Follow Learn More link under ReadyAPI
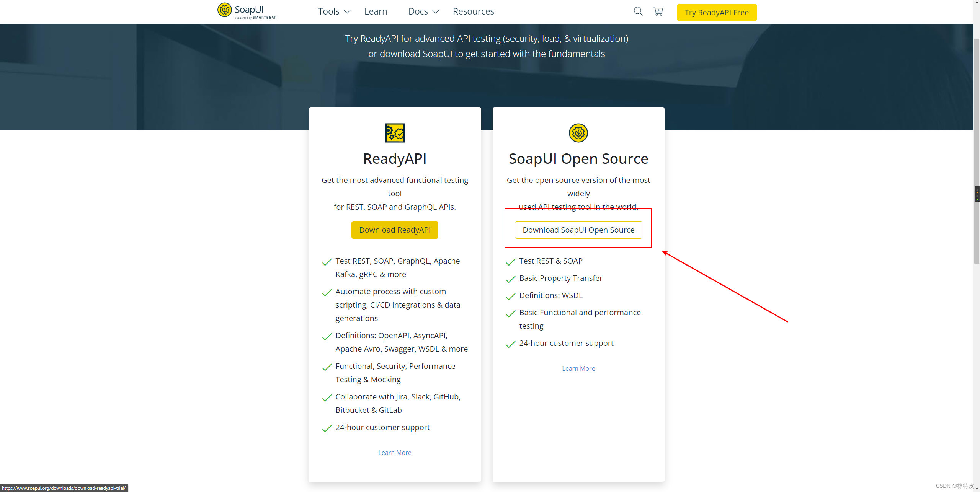The width and height of the screenshot is (980, 492). tap(395, 453)
